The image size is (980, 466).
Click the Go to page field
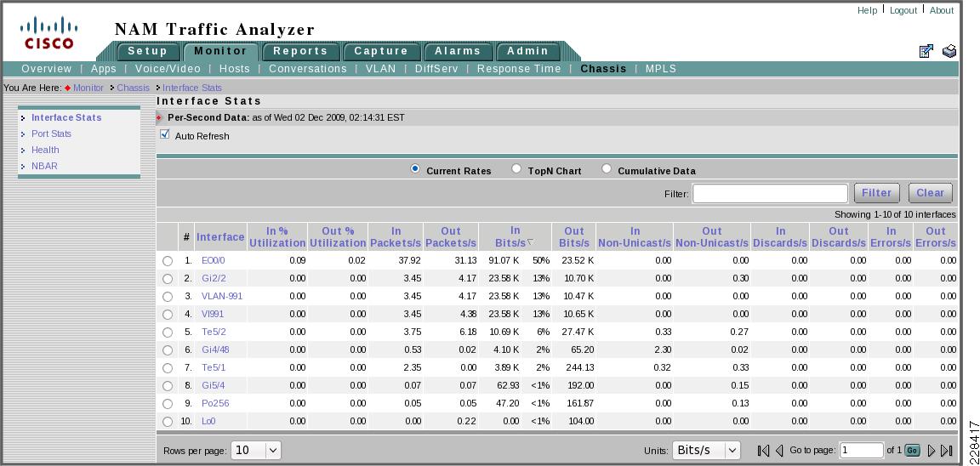[862, 451]
